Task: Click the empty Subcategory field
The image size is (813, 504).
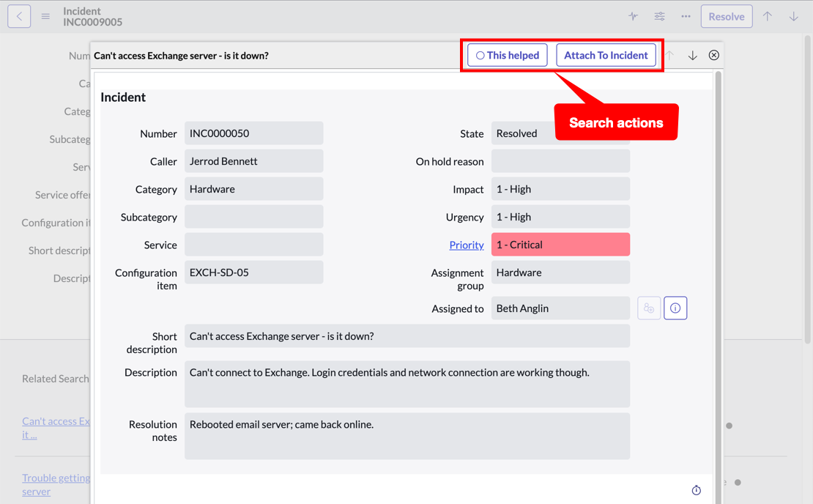Action: pyautogui.click(x=253, y=217)
